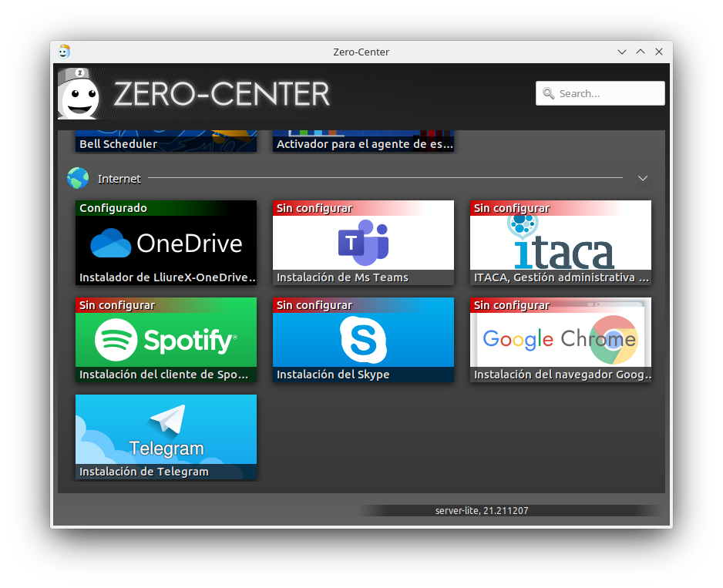The image size is (723, 588).
Task: Click the magnifier icon in search box
Action: point(549,93)
